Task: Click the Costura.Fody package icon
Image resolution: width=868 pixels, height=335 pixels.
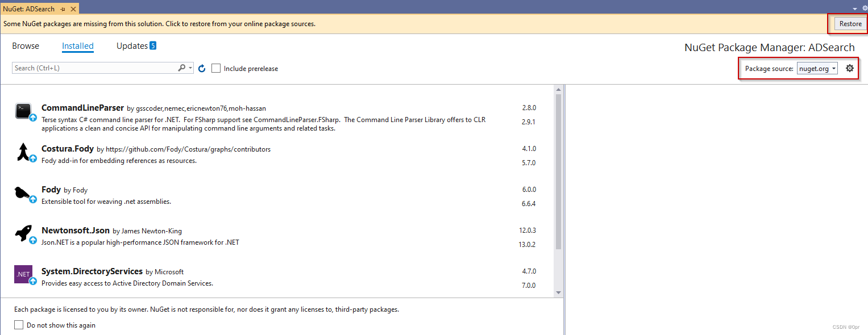Action: click(x=24, y=152)
